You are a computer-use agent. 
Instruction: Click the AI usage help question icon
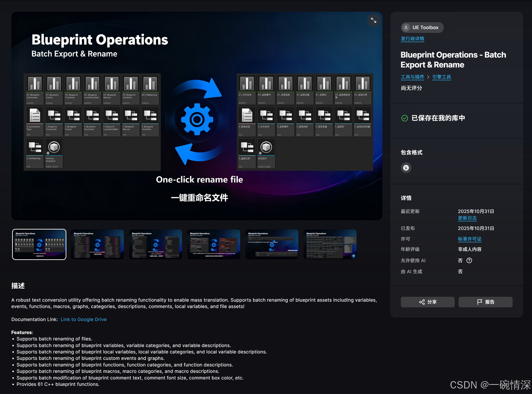[x=469, y=260]
